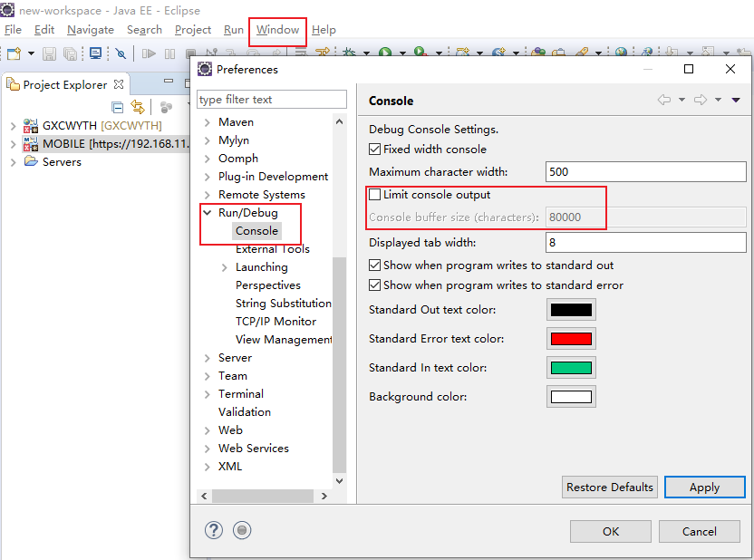
Task: Select Console under Run/Debug
Action: (256, 231)
